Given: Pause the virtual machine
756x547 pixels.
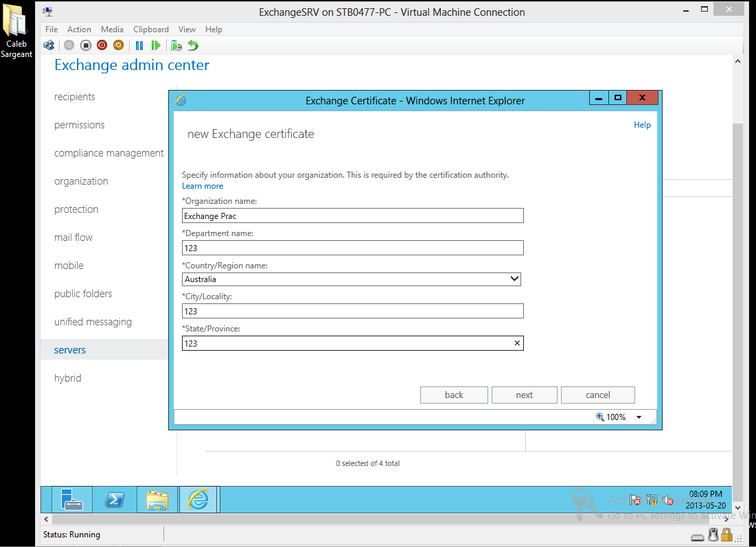Looking at the screenshot, I should tap(139, 45).
